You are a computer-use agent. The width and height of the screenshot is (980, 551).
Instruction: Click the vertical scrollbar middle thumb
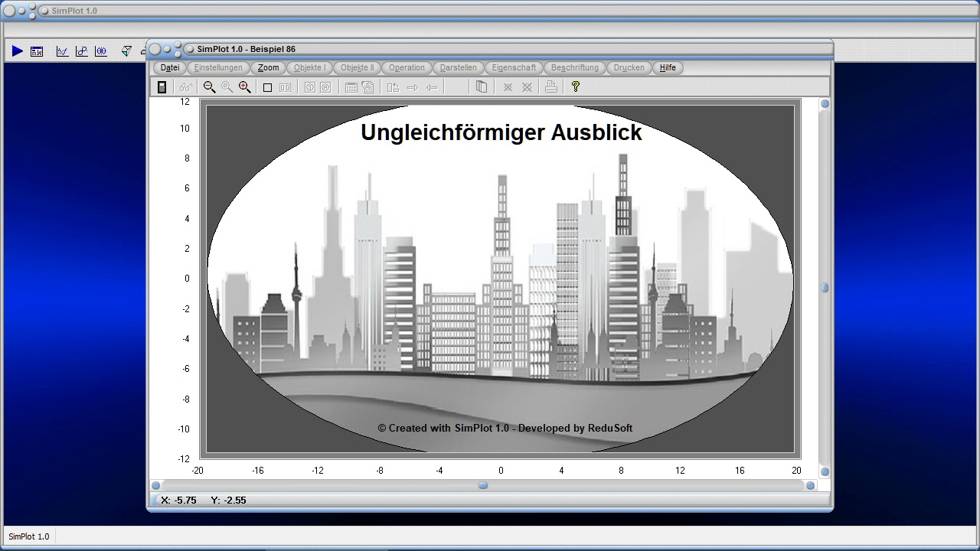pos(825,288)
